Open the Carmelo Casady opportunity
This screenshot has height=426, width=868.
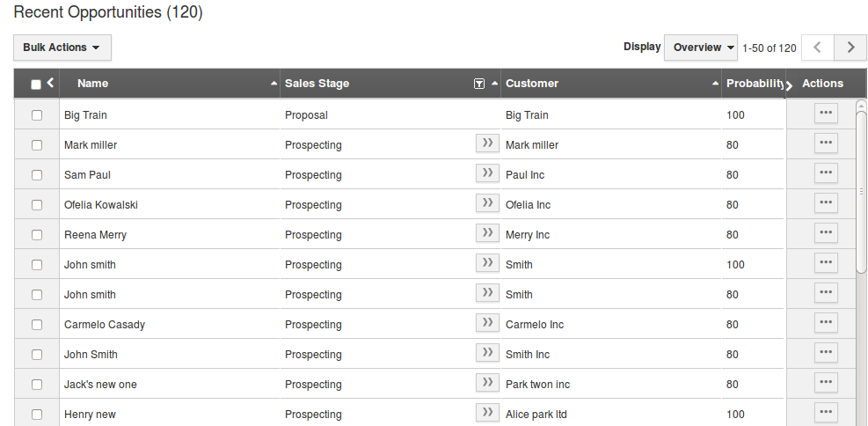point(105,325)
